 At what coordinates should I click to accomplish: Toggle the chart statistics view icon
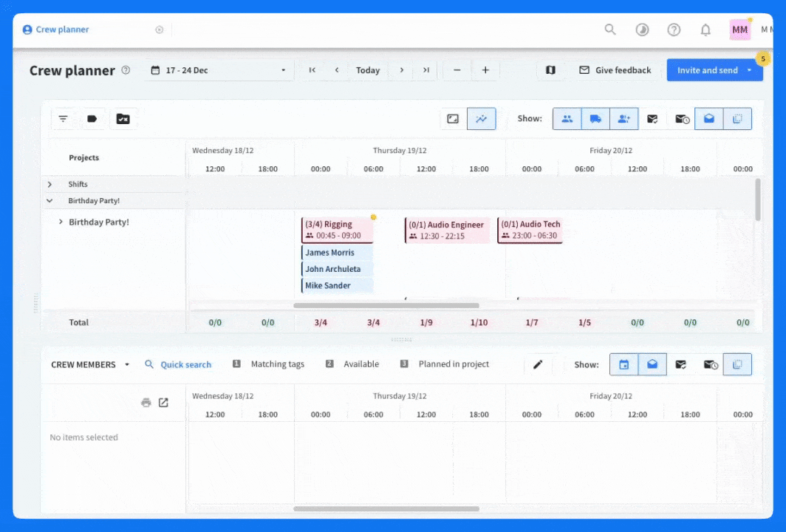coord(481,119)
